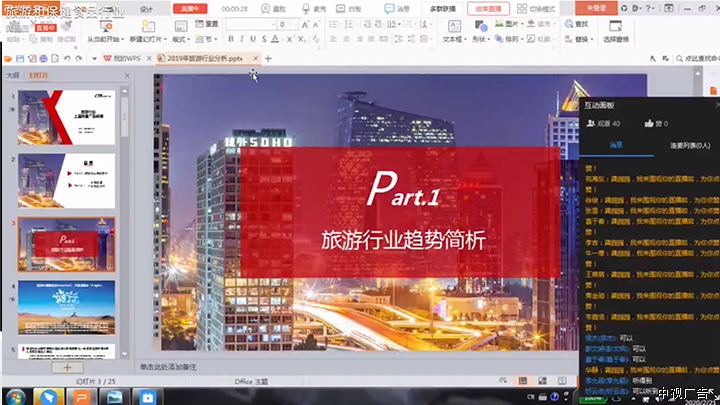The width and height of the screenshot is (720, 405).
Task: Switch to 大纲 outline view tab
Action: point(12,75)
